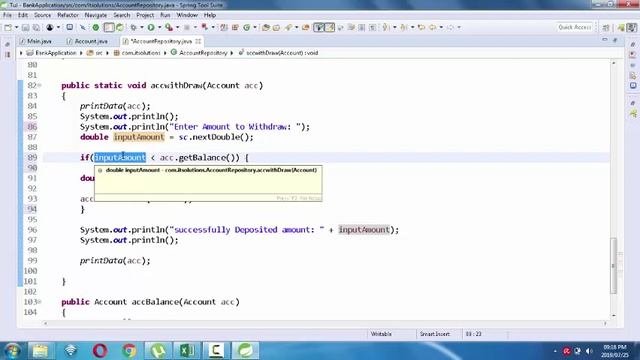Open the topmost right sidebar view icon
Viewport: 640px width, 360px height.
pyautogui.click(x=633, y=44)
